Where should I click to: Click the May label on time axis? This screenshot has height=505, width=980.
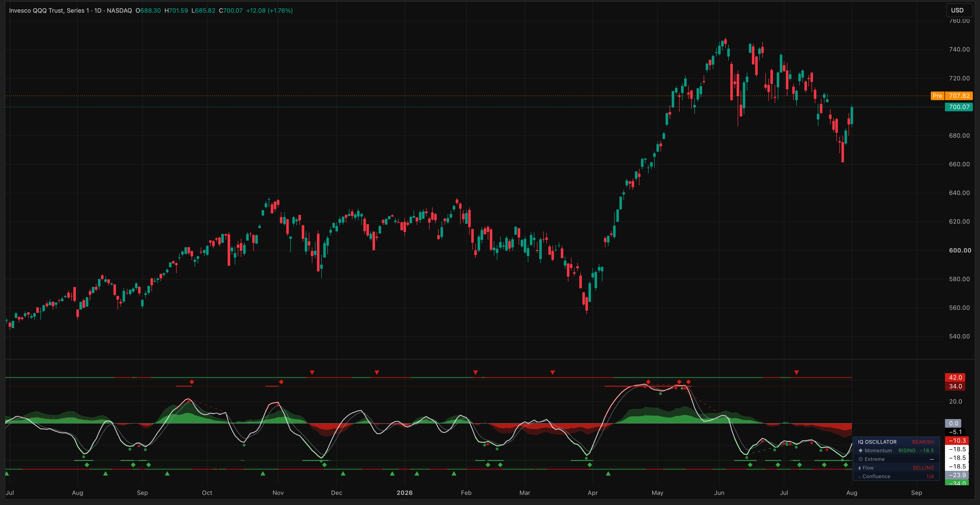coord(657,493)
